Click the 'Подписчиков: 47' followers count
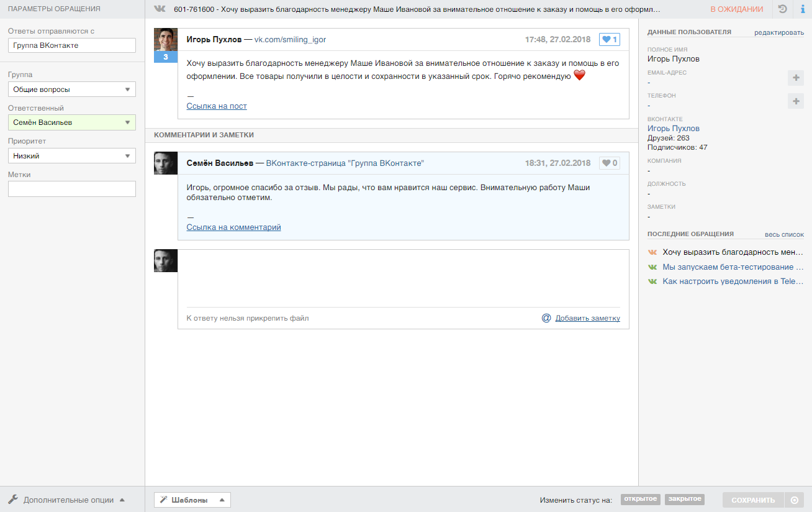 pyautogui.click(x=677, y=147)
